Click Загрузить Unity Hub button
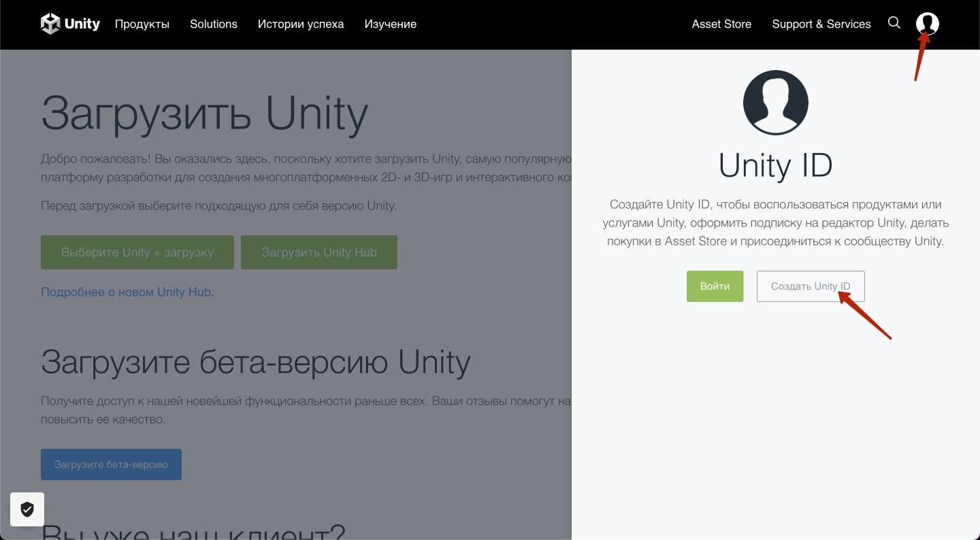The image size is (980, 540). (x=319, y=252)
